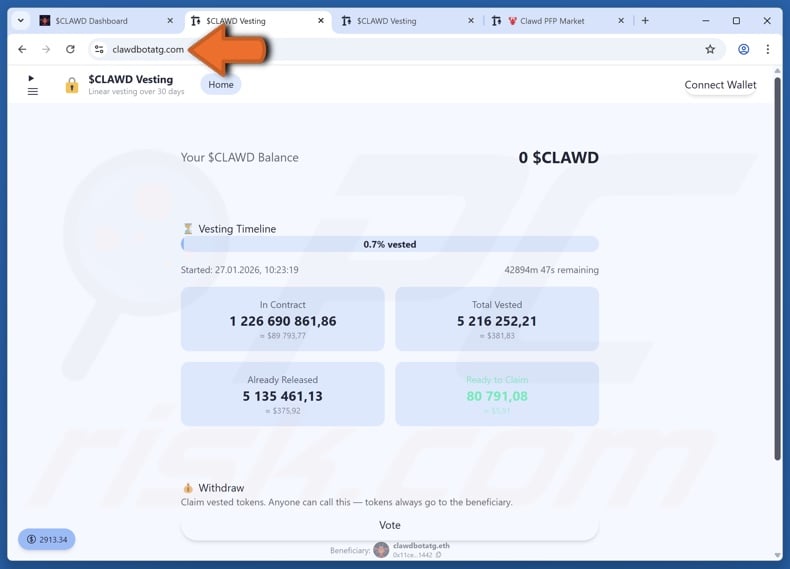Expand the small play triangle above the menu
The width and height of the screenshot is (790, 569).
pyautogui.click(x=31, y=78)
